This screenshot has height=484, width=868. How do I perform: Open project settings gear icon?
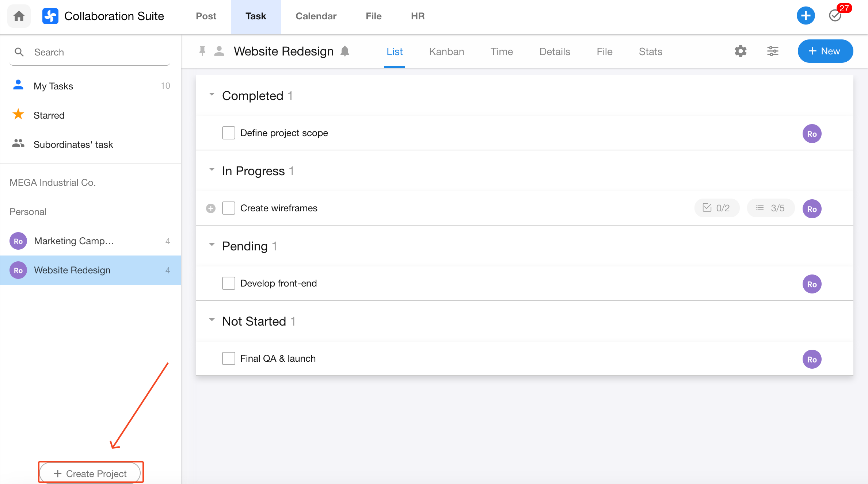(741, 51)
